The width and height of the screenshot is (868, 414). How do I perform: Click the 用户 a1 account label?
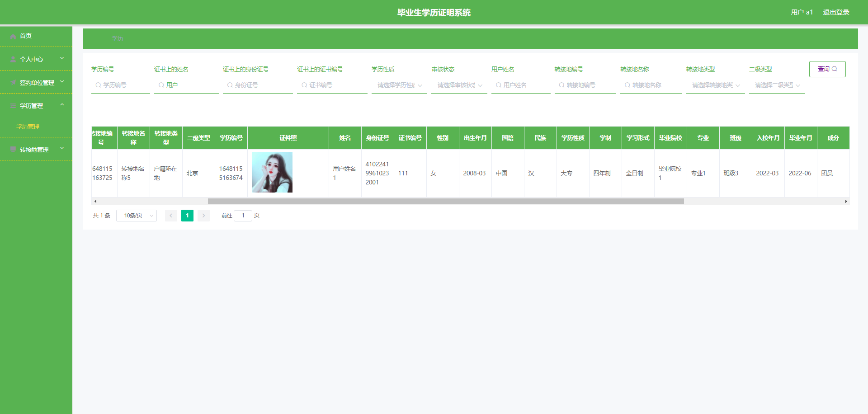coord(802,12)
